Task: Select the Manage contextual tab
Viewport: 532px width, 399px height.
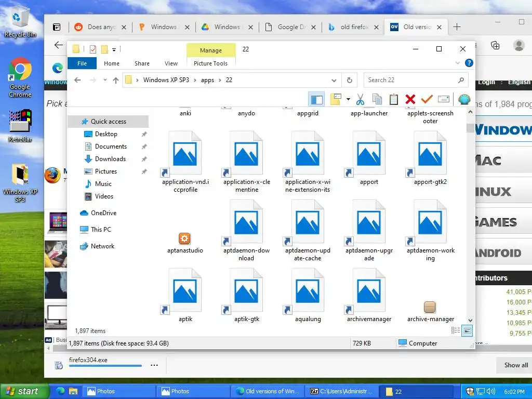Action: tap(211, 50)
